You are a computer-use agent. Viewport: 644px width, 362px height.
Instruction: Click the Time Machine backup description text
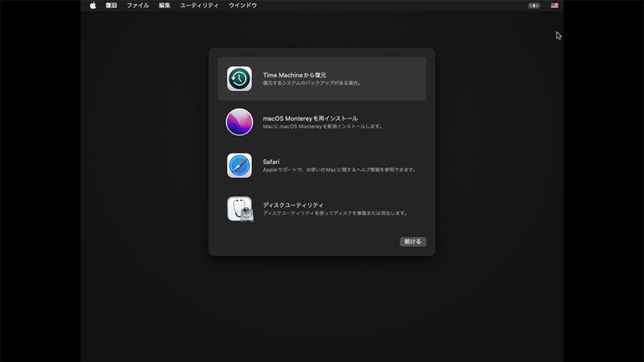(312, 83)
